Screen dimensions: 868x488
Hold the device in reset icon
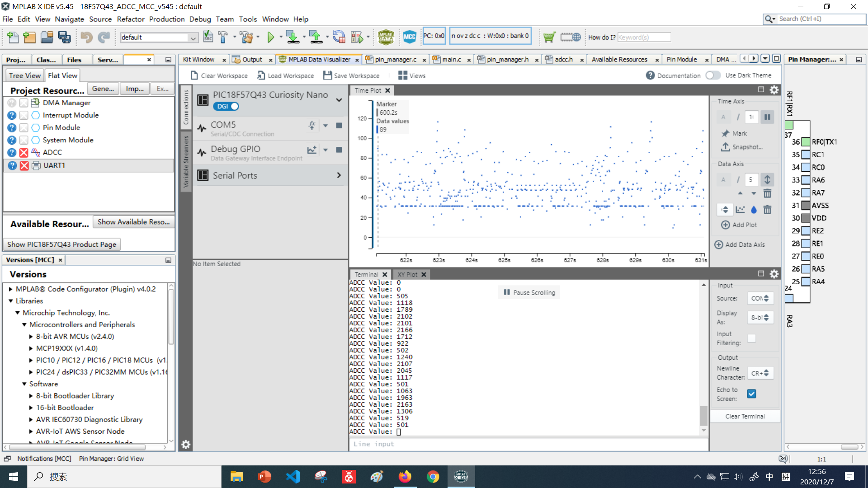(x=339, y=37)
